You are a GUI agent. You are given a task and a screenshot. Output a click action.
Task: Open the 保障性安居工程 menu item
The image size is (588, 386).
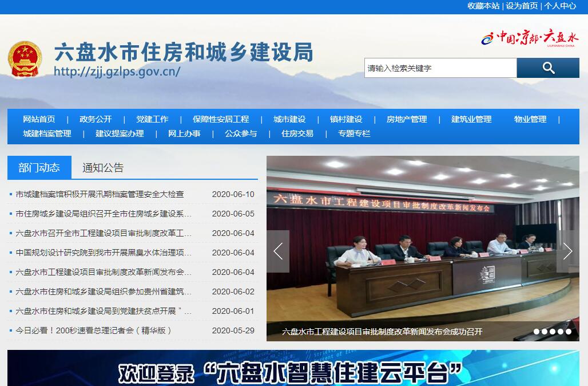(x=221, y=119)
